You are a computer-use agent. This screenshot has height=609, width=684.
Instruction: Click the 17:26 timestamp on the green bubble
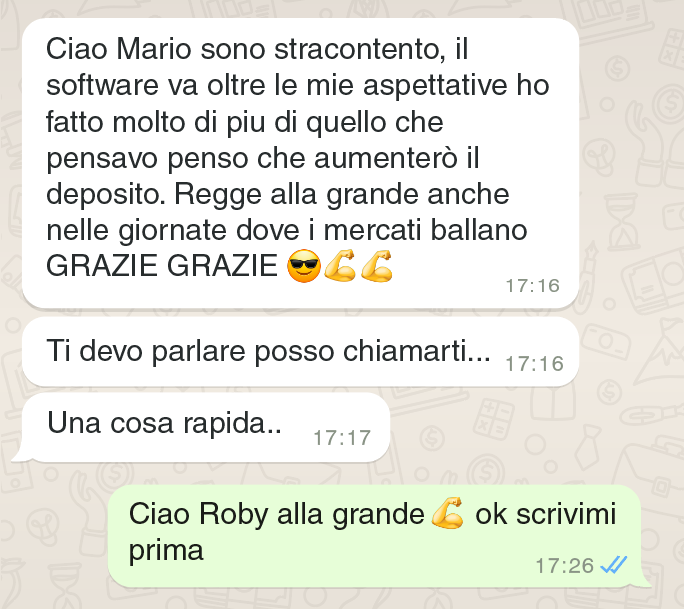click(x=564, y=566)
